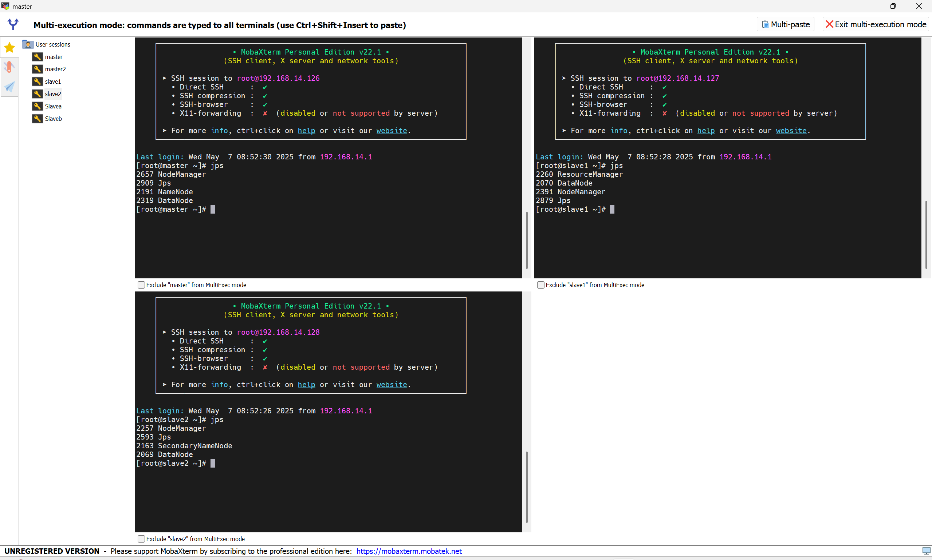932x560 pixels.
Task: Click the User sessions folder icon
Action: click(28, 44)
